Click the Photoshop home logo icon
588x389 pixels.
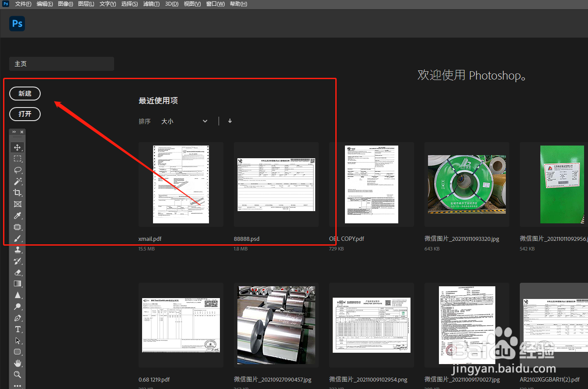tap(17, 23)
